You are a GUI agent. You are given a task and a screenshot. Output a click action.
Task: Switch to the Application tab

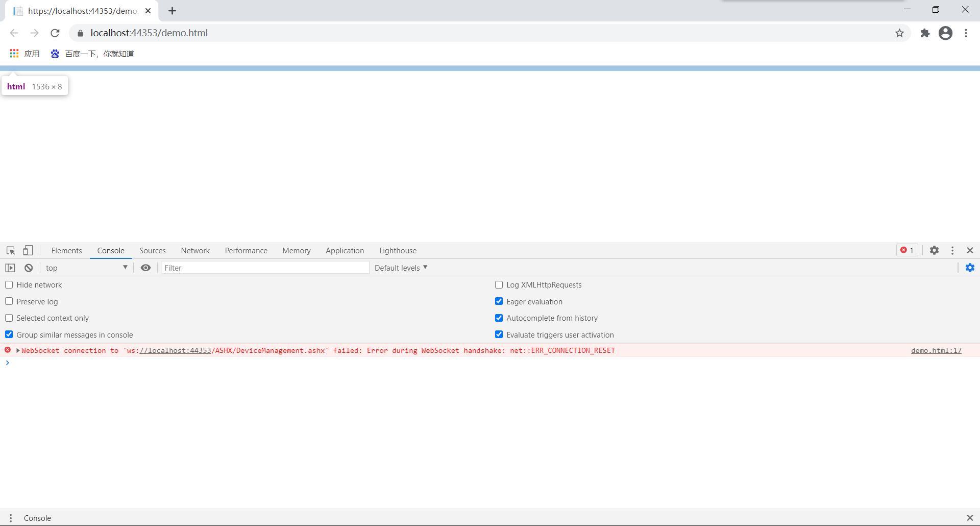point(345,251)
